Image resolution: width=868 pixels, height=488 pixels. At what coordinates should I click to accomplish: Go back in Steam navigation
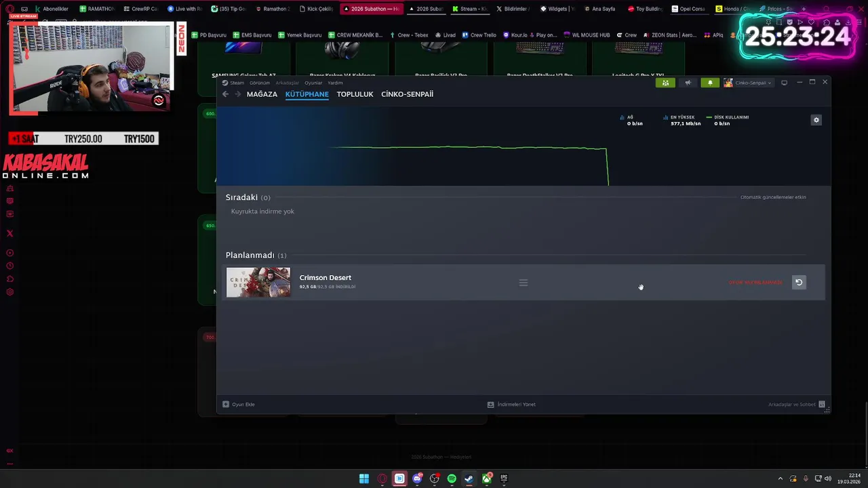pyautogui.click(x=226, y=94)
